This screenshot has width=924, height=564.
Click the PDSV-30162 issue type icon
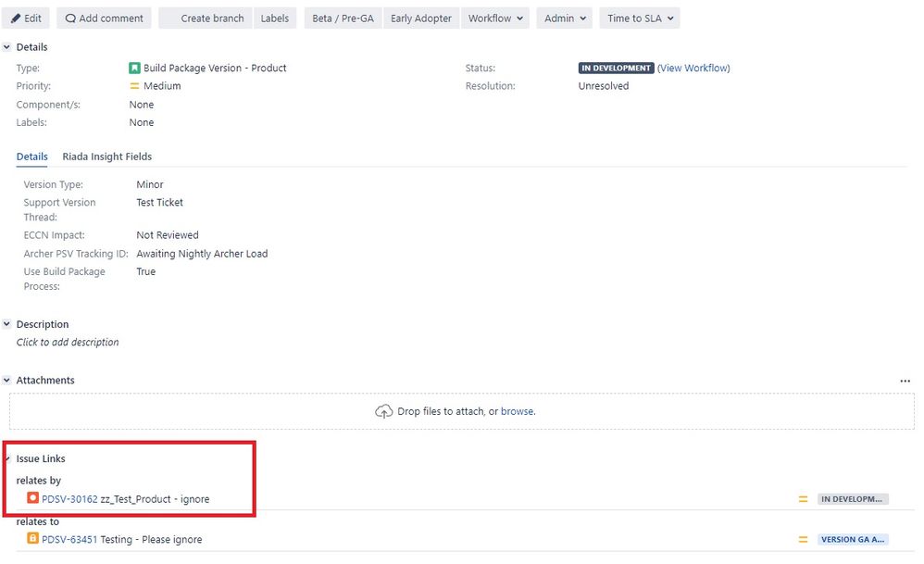pos(33,498)
